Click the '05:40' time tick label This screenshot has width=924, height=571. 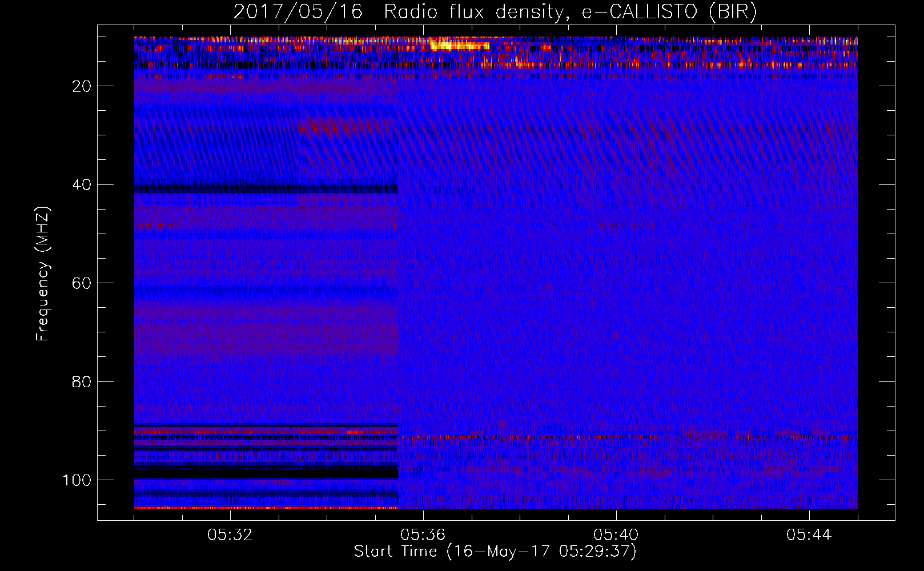[x=616, y=535]
